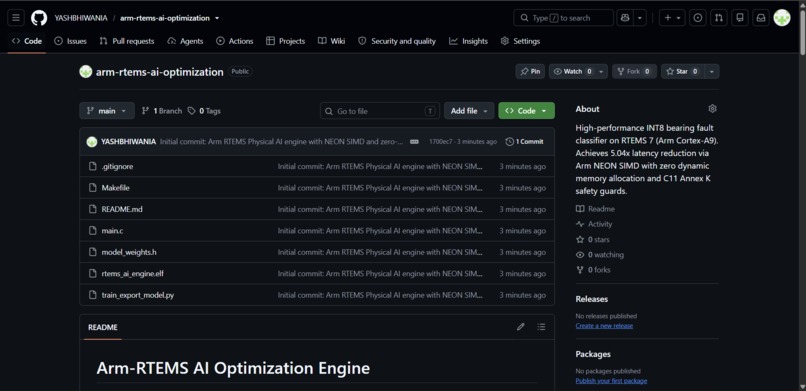Show the README outline list icon
The width and height of the screenshot is (806, 391).
(x=541, y=327)
